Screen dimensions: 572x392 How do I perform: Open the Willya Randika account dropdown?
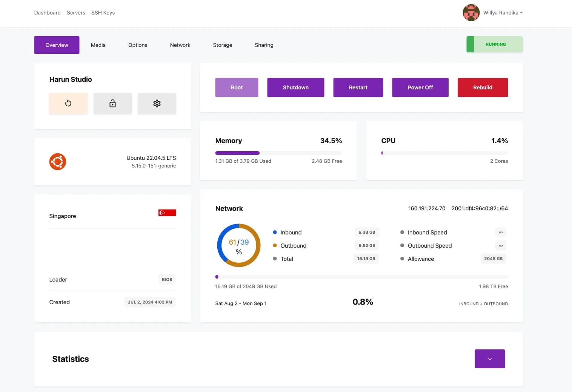coord(503,13)
